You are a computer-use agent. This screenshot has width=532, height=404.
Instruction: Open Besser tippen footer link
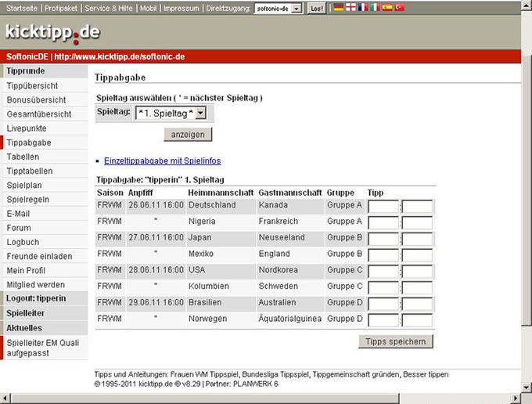click(426, 374)
